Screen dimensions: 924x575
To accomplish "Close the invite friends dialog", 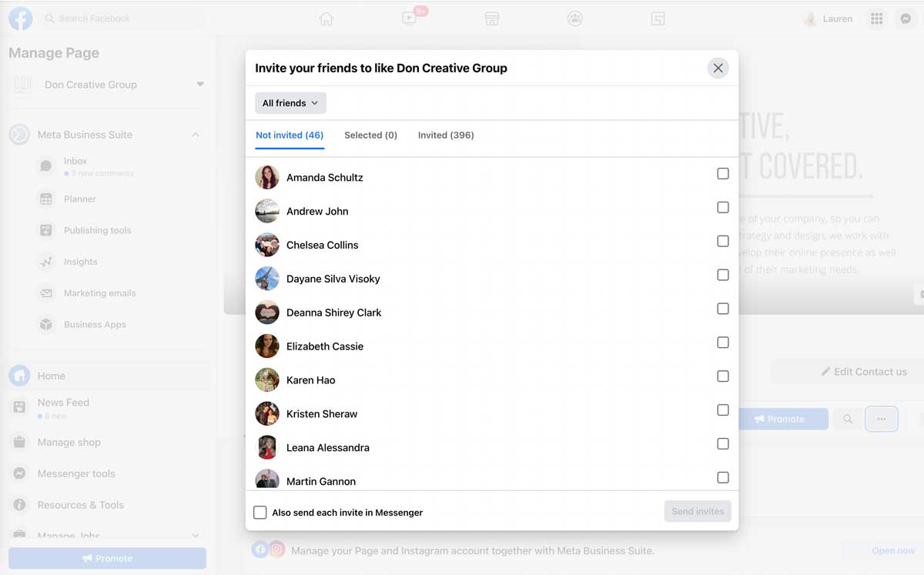I will tap(718, 68).
